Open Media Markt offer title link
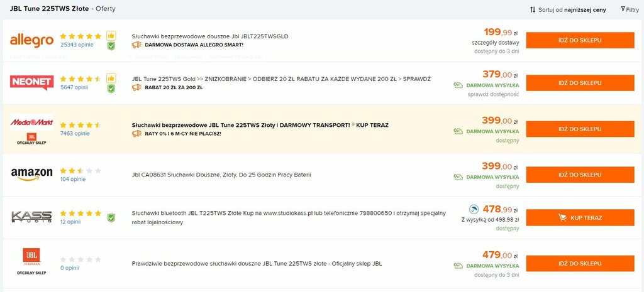Screen dimensions: 644x292 click(260, 125)
